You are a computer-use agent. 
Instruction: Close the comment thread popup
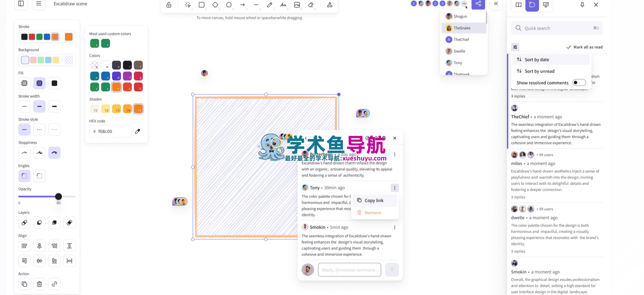tap(395, 138)
